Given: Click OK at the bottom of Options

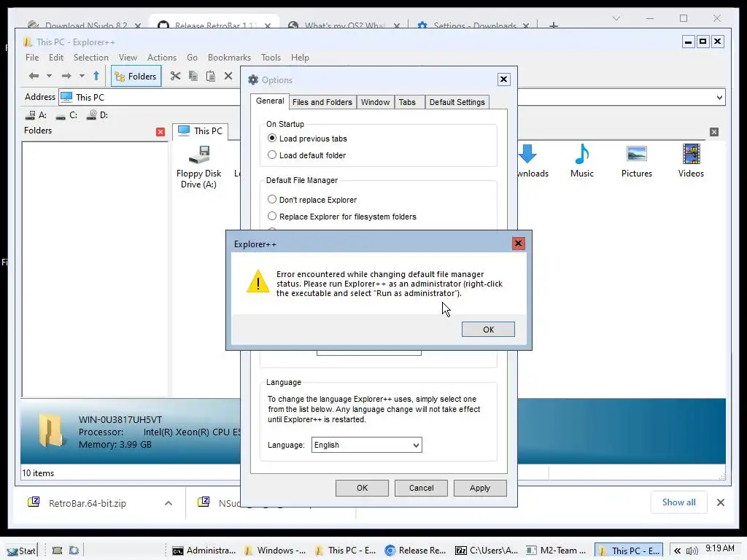Looking at the screenshot, I should (x=362, y=488).
